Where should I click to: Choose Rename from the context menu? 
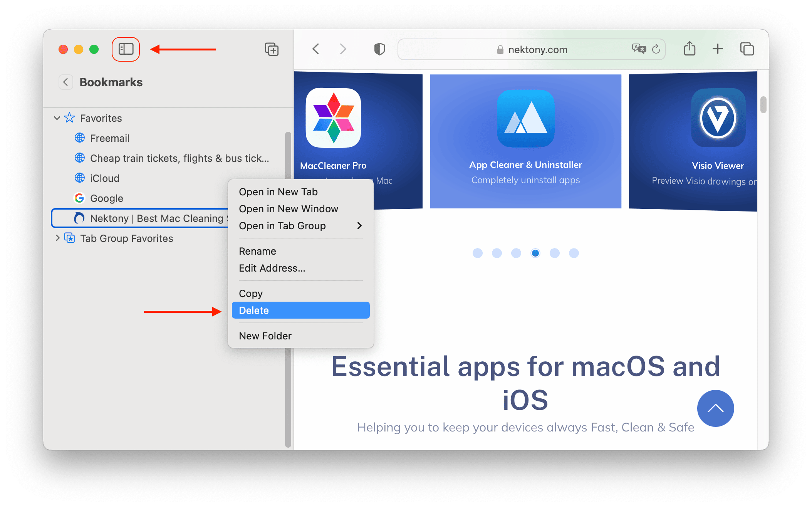257,251
